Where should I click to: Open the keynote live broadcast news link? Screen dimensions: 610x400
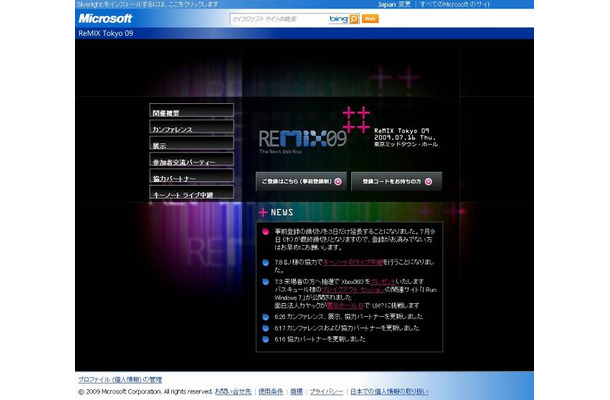point(353,262)
